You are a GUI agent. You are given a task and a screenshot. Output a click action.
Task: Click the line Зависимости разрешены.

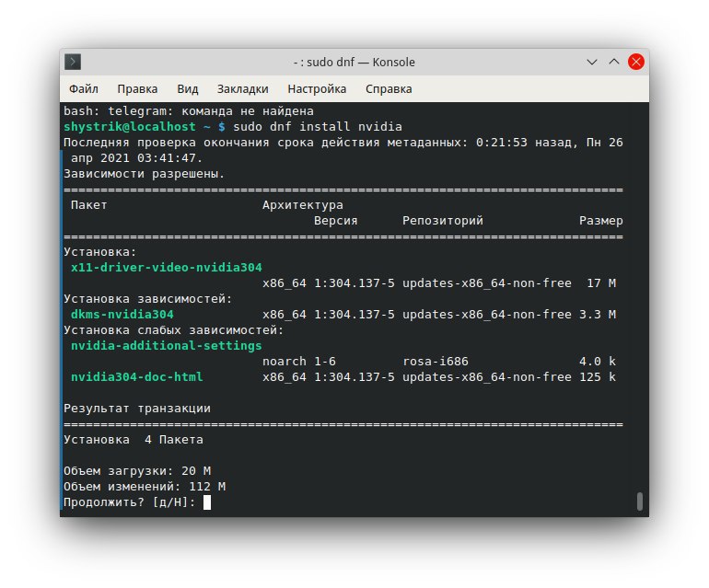[x=145, y=174]
